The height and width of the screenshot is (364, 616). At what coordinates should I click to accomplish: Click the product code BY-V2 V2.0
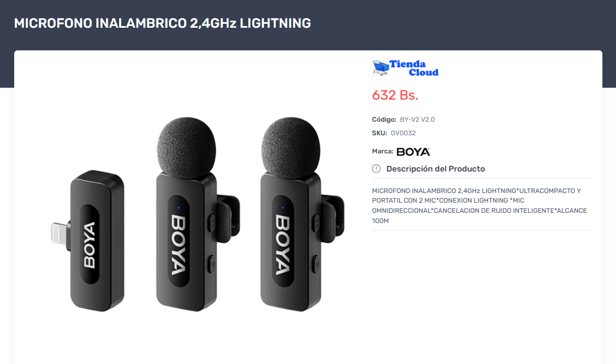pos(417,119)
